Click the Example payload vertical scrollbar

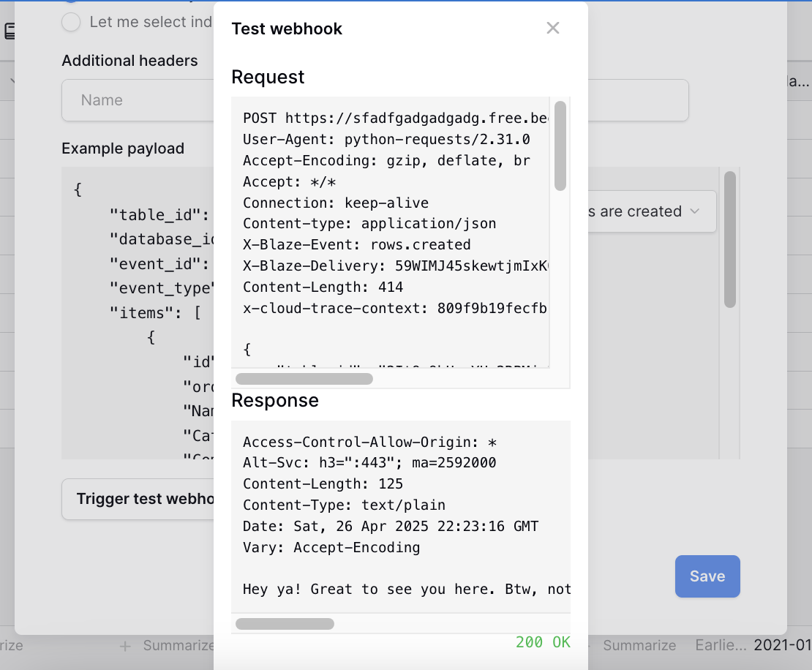729,240
